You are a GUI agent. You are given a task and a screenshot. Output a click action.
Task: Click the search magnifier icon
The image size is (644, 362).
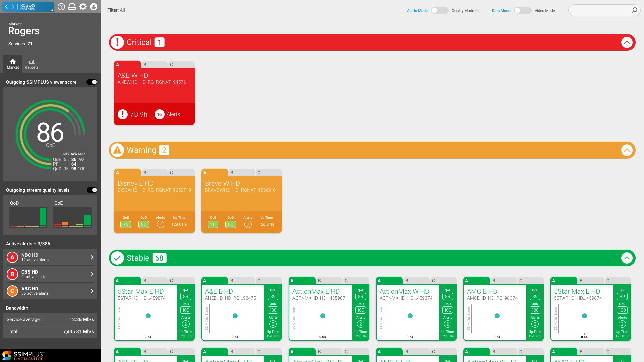(634, 10)
